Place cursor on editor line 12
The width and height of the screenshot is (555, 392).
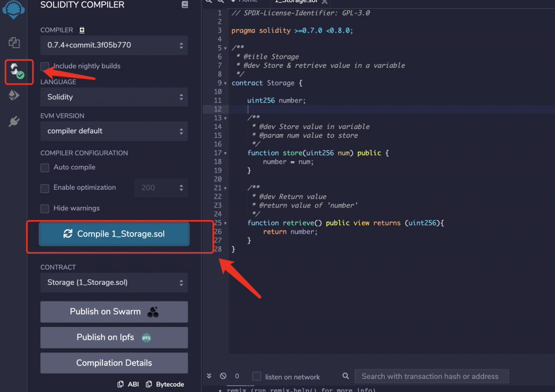[x=391, y=109]
